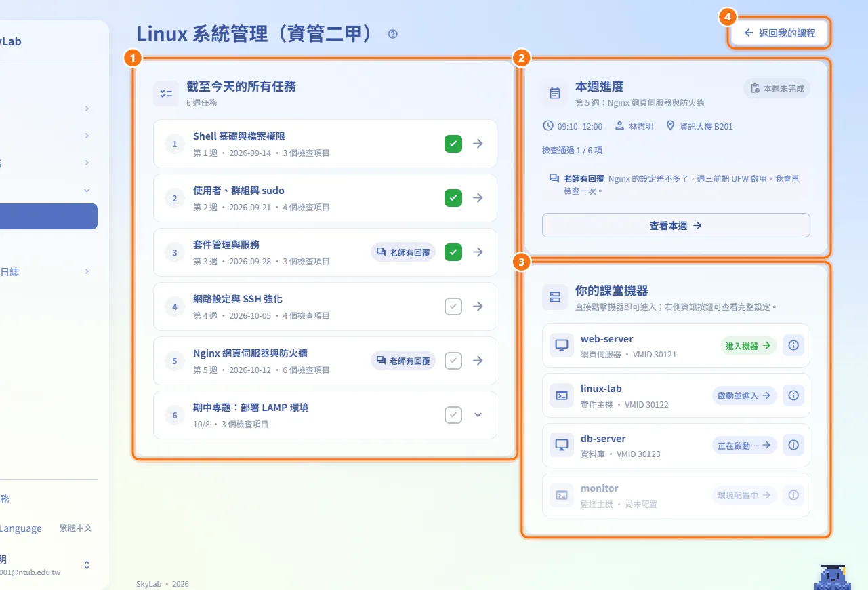868x590 pixels.
Task: Click the graduation mascot icon in the corner
Action: (x=832, y=577)
